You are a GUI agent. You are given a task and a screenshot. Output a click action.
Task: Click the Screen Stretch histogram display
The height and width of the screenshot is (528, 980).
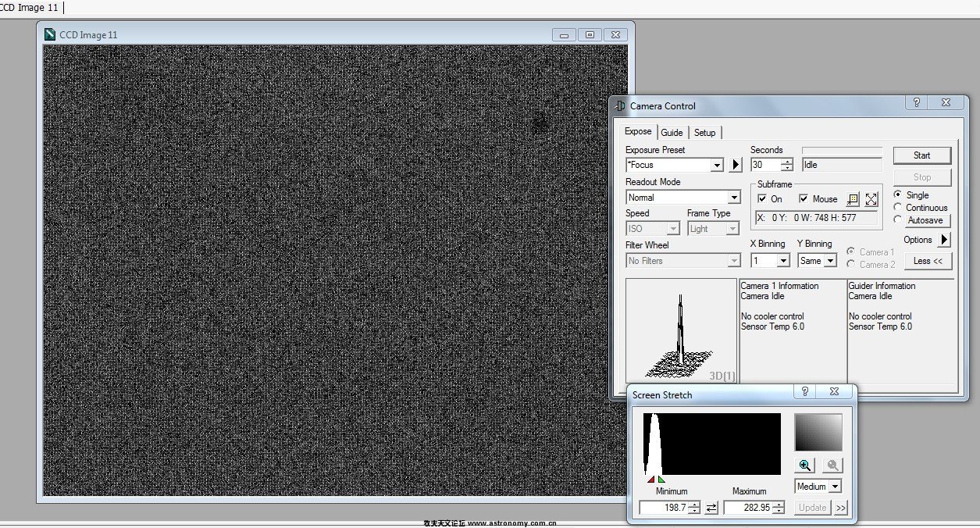(711, 444)
